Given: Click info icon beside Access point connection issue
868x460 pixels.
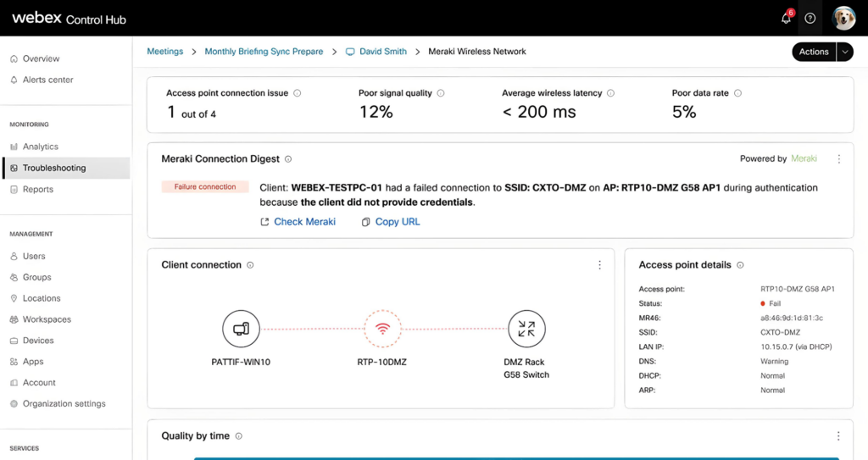Looking at the screenshot, I should (x=298, y=93).
